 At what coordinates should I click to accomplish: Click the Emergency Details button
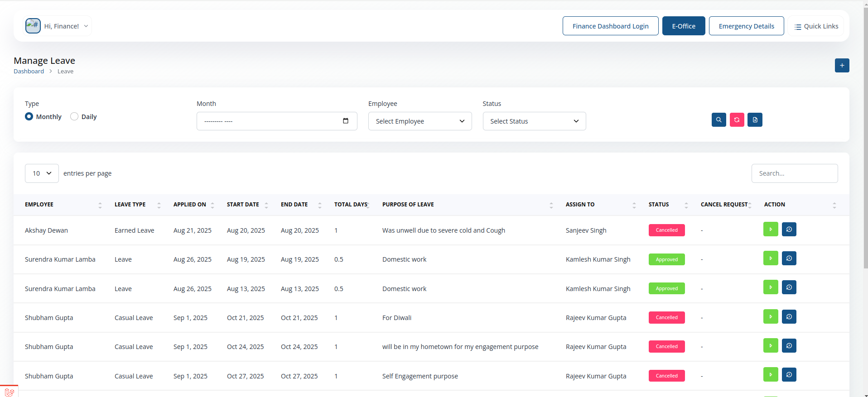746,26
